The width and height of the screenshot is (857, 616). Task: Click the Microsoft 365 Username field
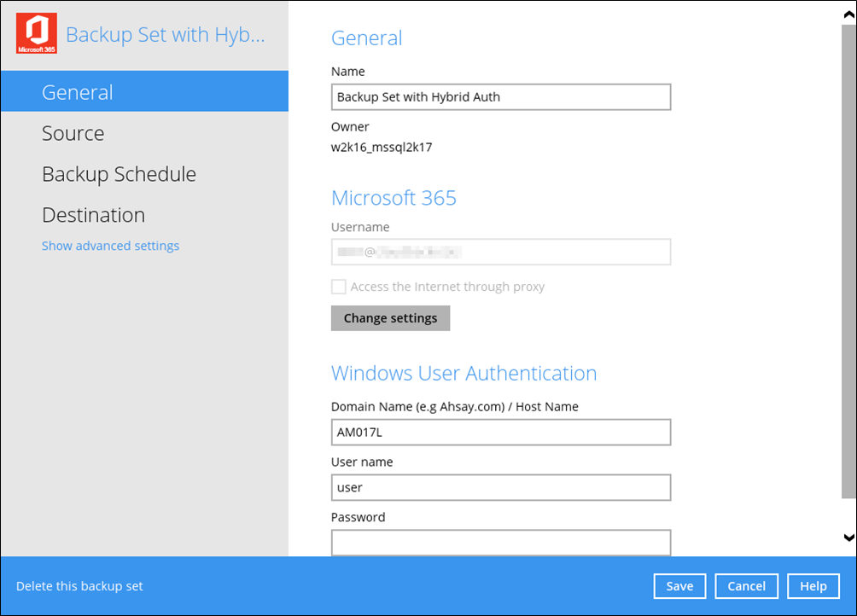[500, 252]
